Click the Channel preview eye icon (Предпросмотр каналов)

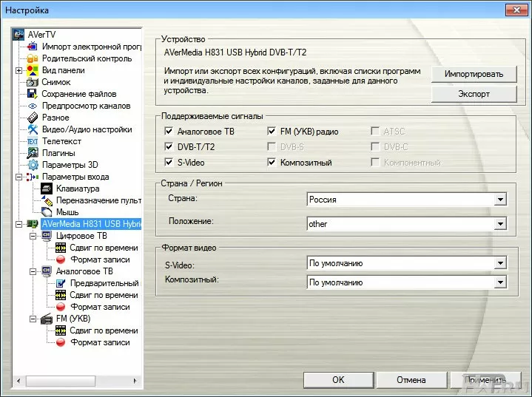pos(32,106)
